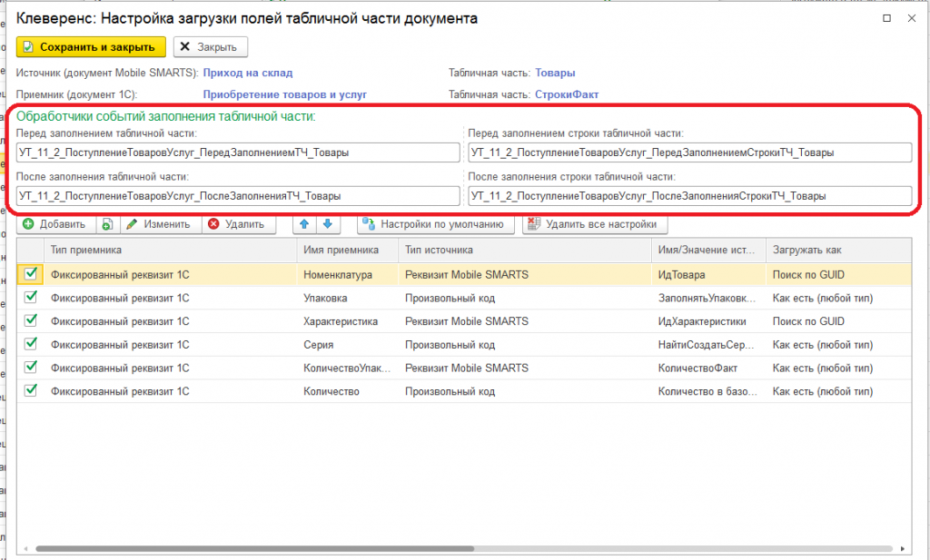Sort by the Имя/Значение ист... column header

point(708,251)
